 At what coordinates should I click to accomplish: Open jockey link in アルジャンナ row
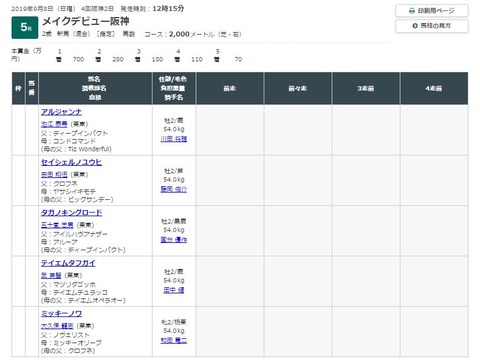tap(174, 139)
